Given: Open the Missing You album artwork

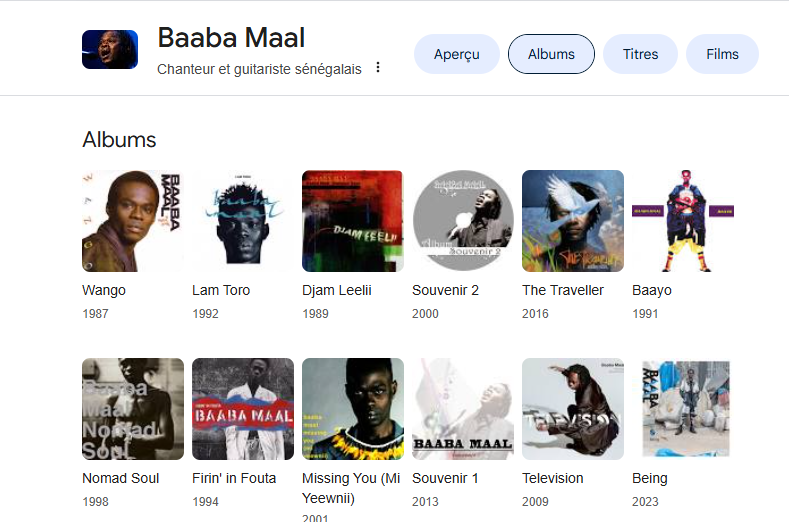Looking at the screenshot, I should click(x=353, y=409).
